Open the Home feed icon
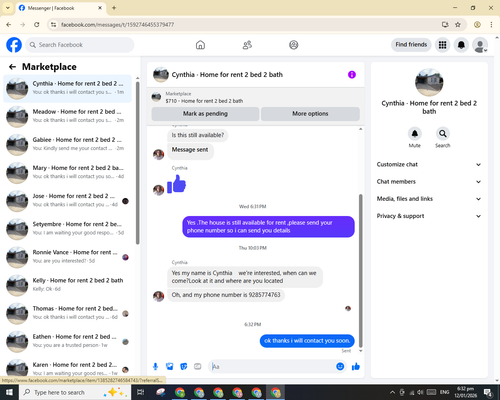500x400 pixels. point(200,45)
